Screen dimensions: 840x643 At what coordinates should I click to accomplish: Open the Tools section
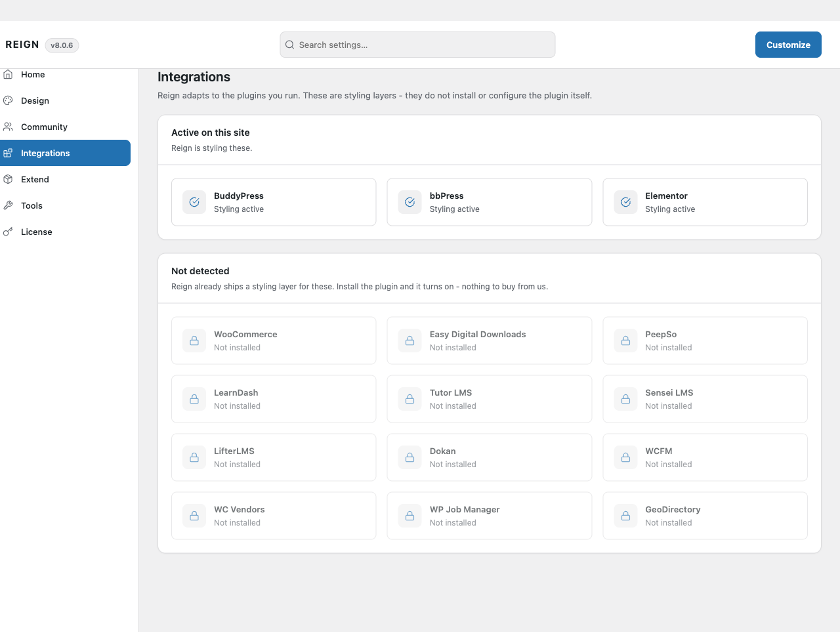coord(65,205)
